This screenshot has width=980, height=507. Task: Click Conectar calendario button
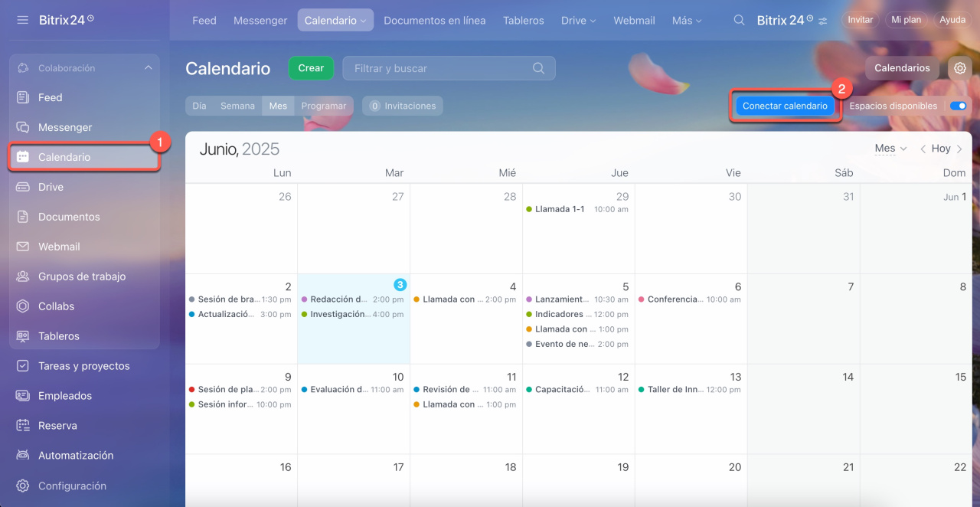point(785,106)
